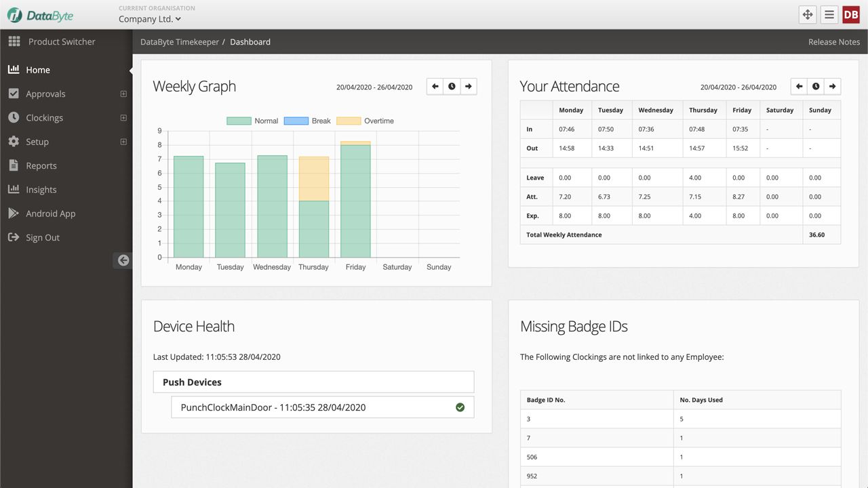Select the PunchClockMainDoor device entry
The width and height of the screenshot is (868, 488).
(273, 407)
